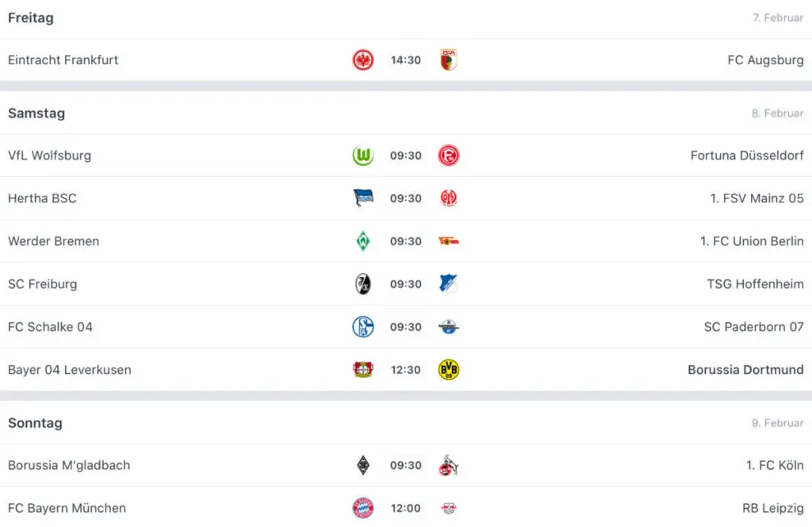Screen dimensions: 812x527
Task: Click the Bayer 04 Leverkusen logo
Action: (363, 370)
